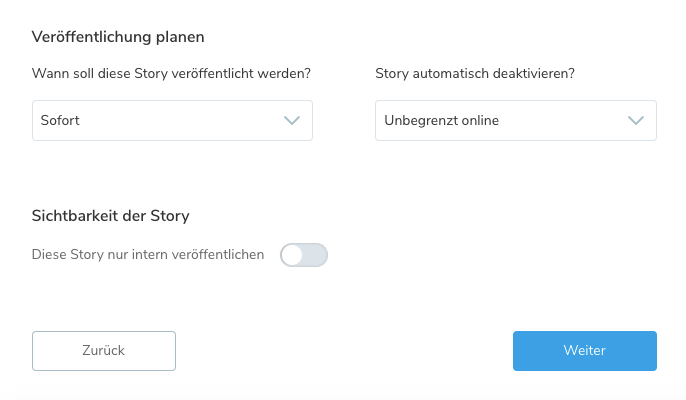Click the grey track of the internal-only switch

coord(315,255)
